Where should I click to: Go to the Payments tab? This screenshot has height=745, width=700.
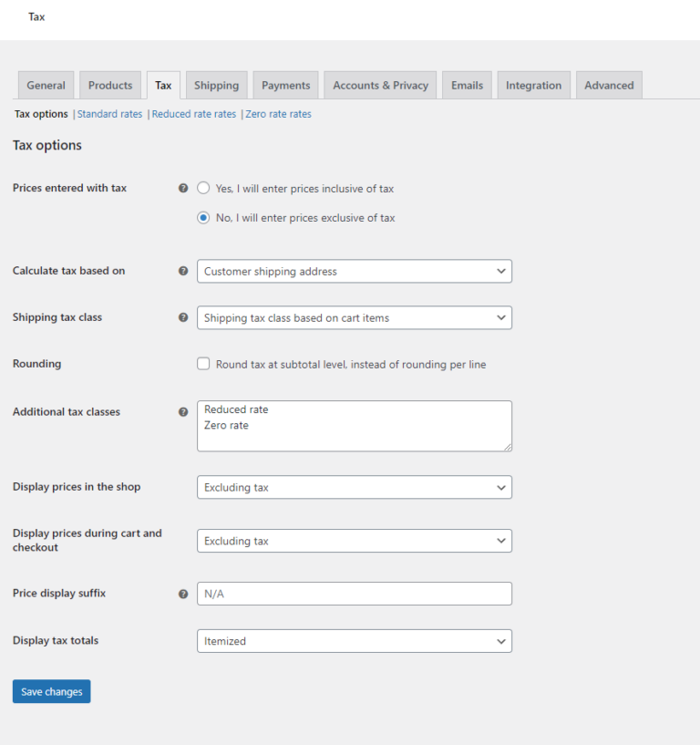coord(284,84)
